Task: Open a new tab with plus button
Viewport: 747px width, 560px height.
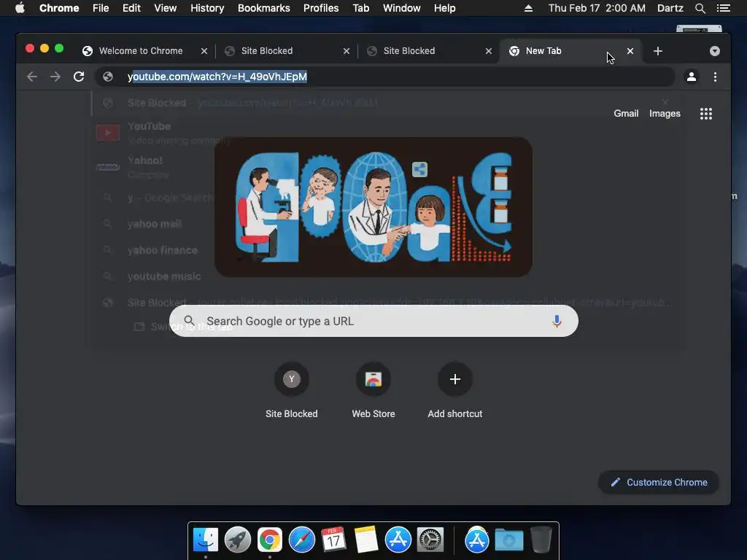Action: point(658,51)
